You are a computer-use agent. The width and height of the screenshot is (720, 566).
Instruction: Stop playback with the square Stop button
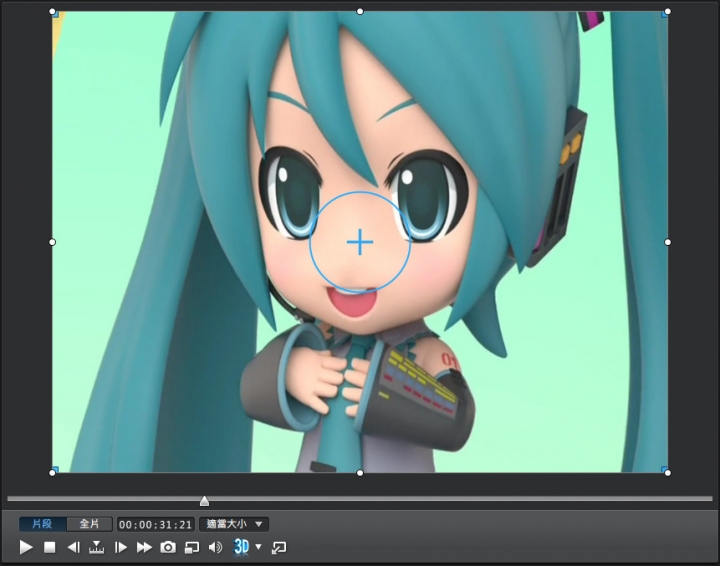pyautogui.click(x=50, y=547)
